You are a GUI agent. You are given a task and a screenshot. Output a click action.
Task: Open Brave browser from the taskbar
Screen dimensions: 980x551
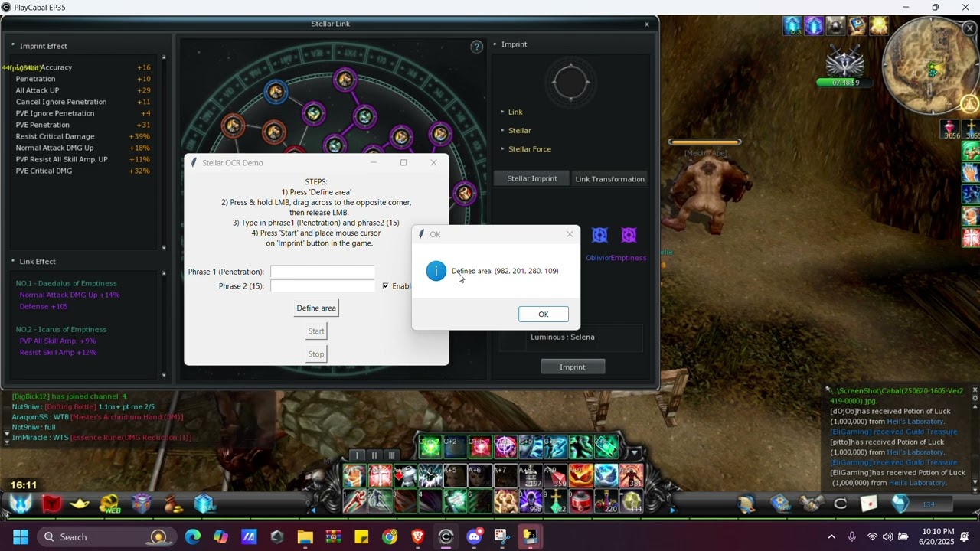[x=418, y=537]
